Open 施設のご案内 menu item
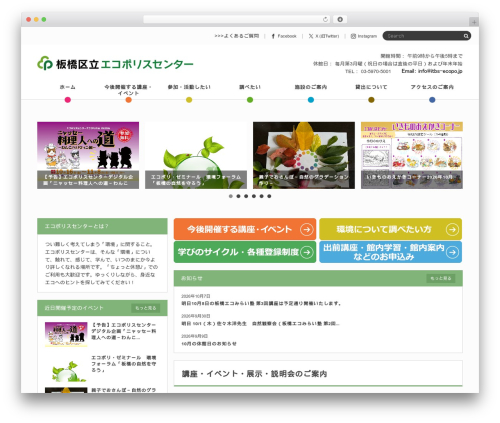The image size is (500, 423). 311,87
